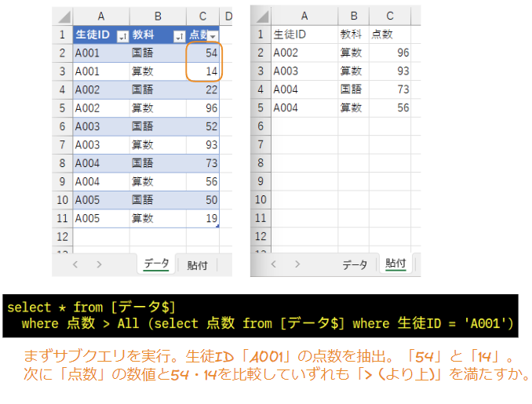Select 教科 header cell in right sheet
Image resolution: width=532 pixels, height=404 pixels.
pos(354,35)
